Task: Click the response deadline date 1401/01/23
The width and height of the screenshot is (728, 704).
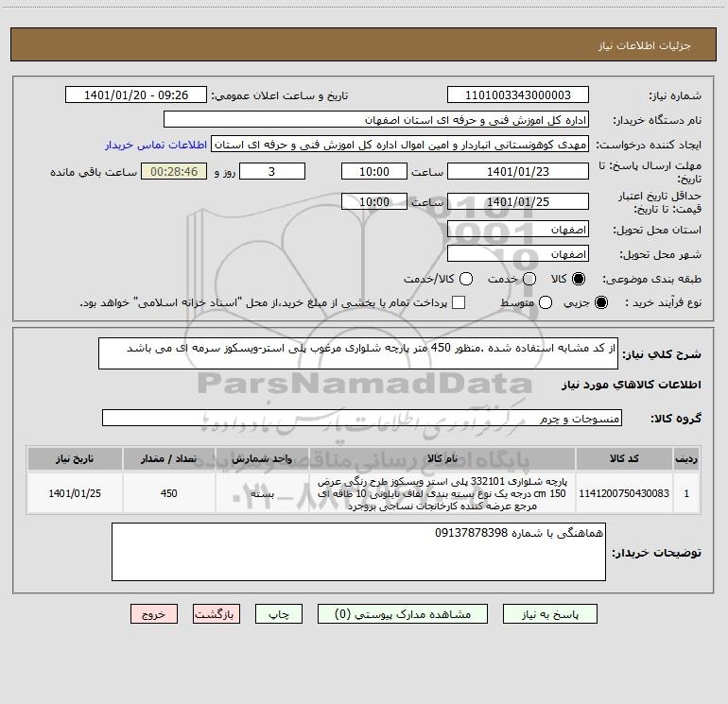Action: (518, 171)
